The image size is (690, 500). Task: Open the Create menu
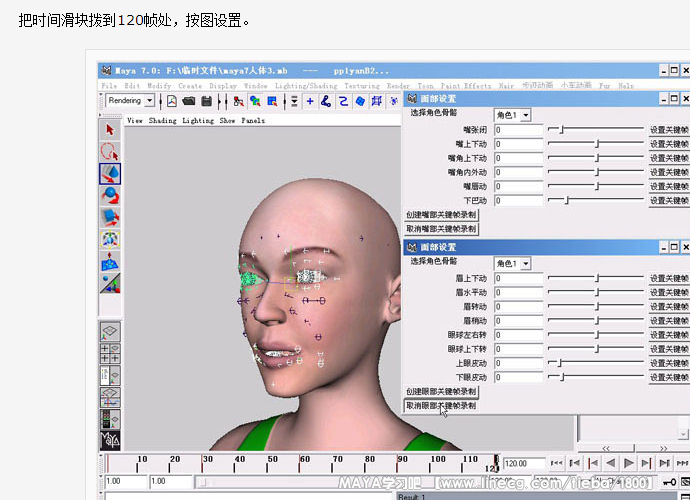[x=190, y=86]
